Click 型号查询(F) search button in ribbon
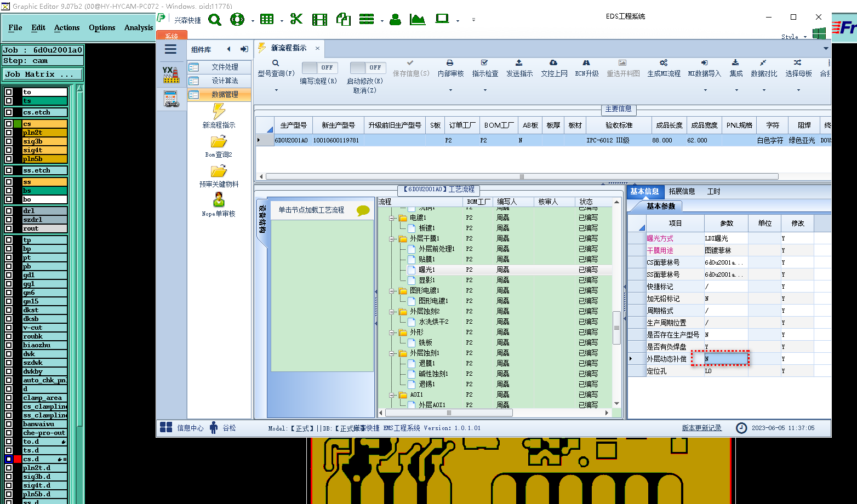Image resolution: width=857 pixels, height=504 pixels. coord(276,68)
